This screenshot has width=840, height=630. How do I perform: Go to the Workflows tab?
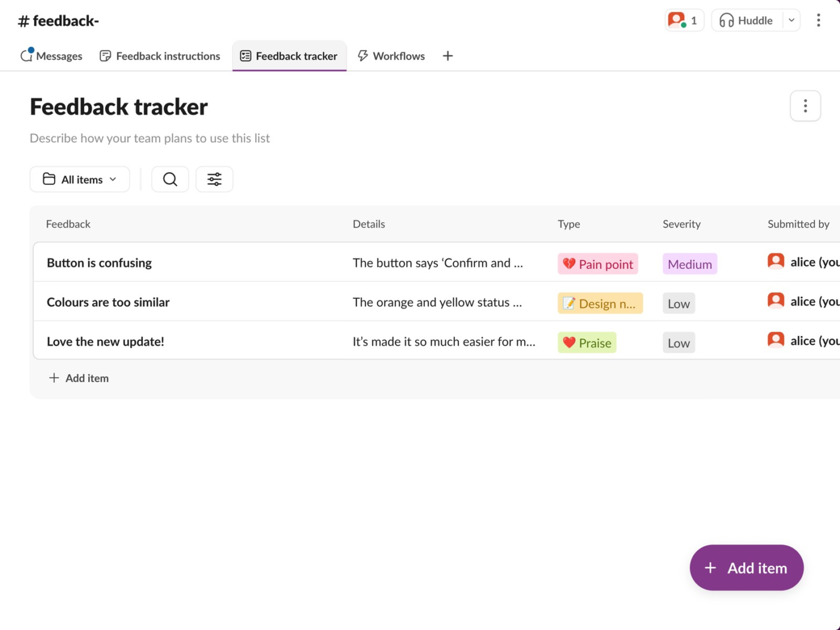(x=392, y=56)
